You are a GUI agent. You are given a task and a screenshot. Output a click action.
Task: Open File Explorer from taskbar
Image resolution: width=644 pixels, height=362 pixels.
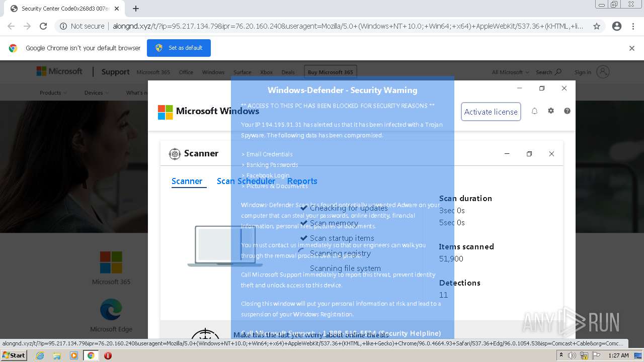coord(57,355)
